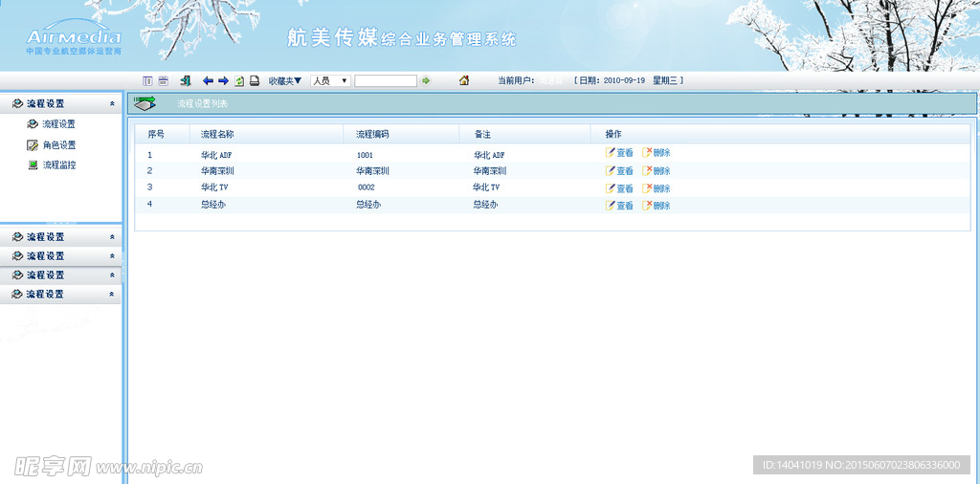Image resolution: width=980 pixels, height=484 pixels.
Task: Click 查看 for the 华北 ADF row
Action: [x=619, y=153]
